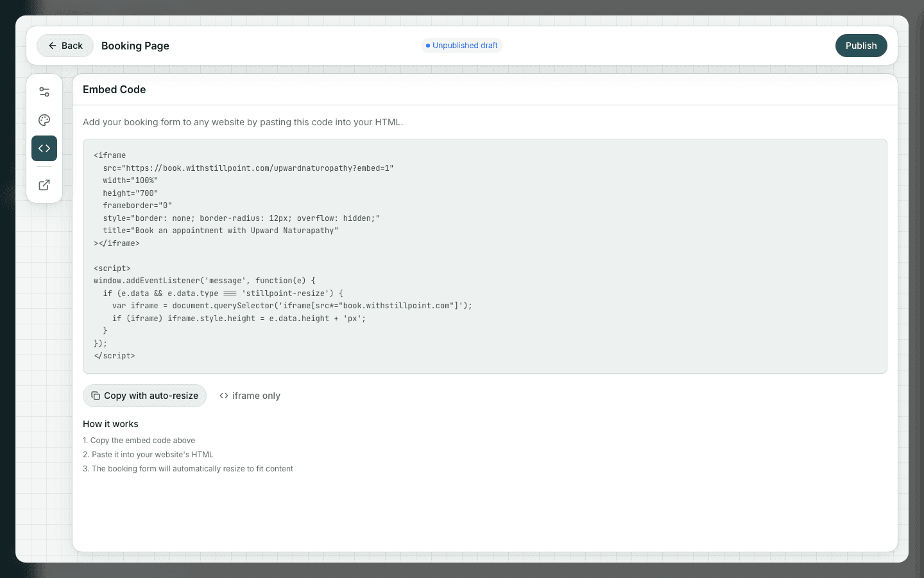The image size is (924, 578).
Task: Switch to iframe only code
Action: [x=250, y=396]
